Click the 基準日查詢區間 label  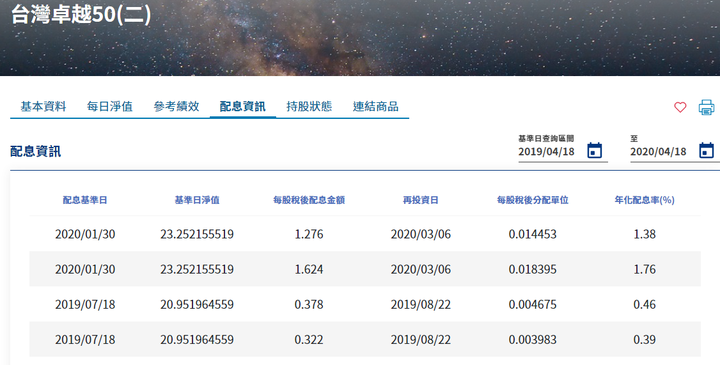pos(546,138)
